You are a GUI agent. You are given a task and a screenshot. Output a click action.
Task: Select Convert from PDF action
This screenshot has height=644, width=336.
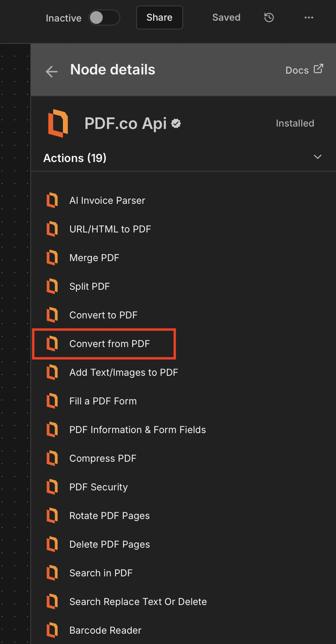click(x=109, y=343)
